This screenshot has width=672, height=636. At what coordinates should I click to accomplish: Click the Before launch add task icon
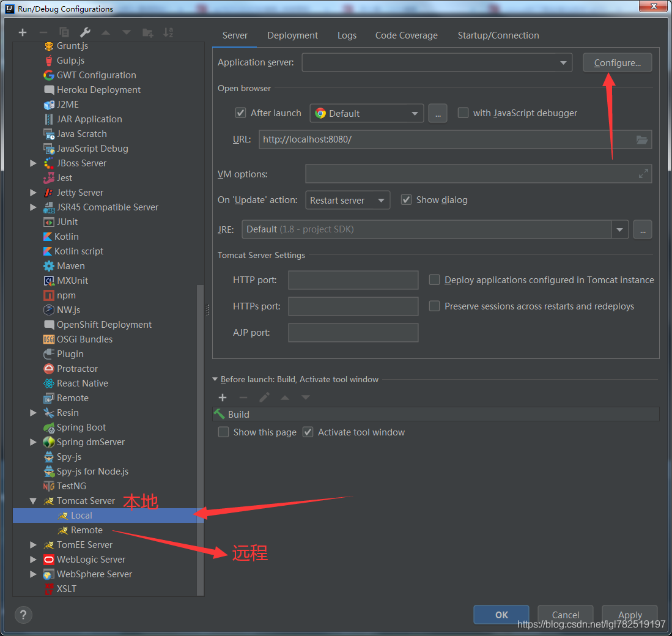223,398
